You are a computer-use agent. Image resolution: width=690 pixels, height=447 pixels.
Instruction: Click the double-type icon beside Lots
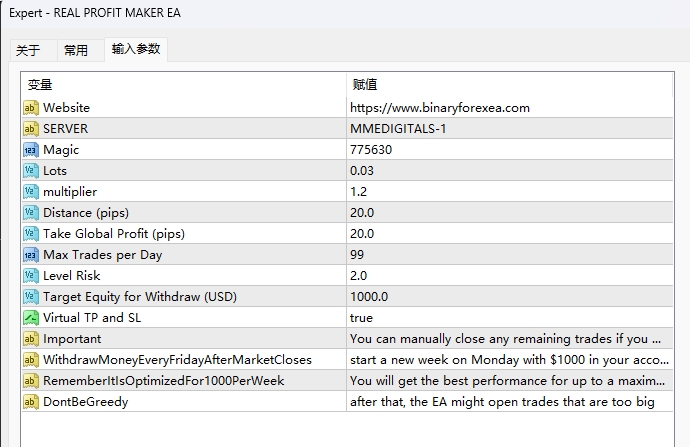30,171
